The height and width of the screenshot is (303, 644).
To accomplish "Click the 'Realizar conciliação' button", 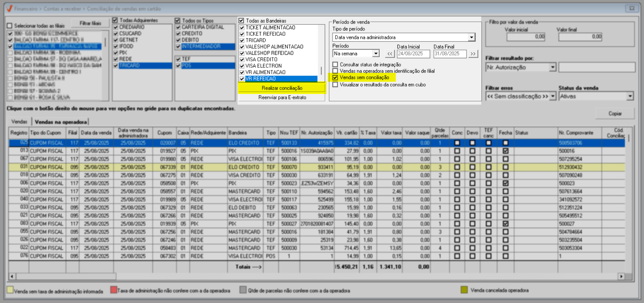I will pos(282,88).
